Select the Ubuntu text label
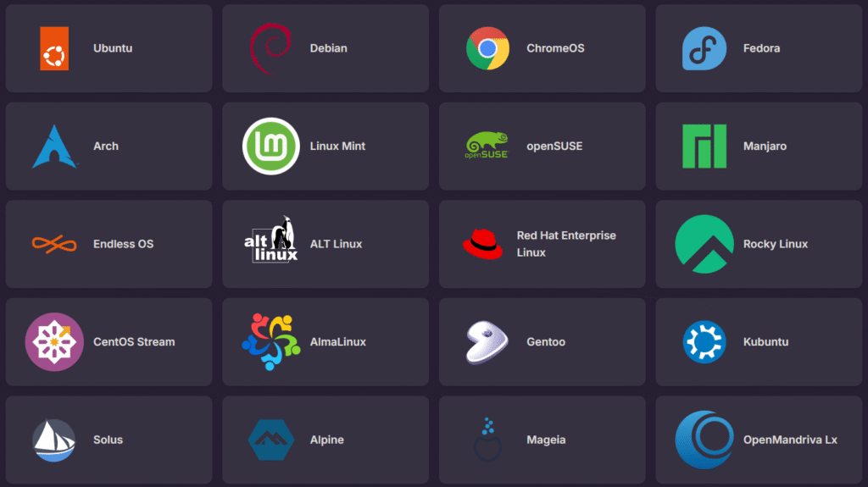 click(x=113, y=48)
